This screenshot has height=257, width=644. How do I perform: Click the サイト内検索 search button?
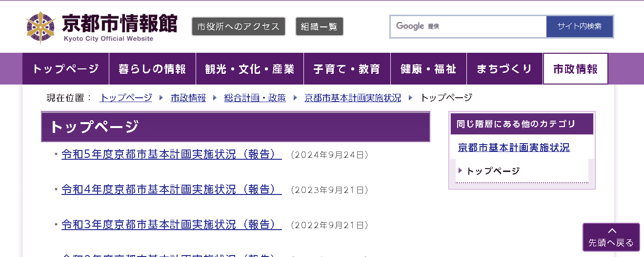tap(580, 26)
